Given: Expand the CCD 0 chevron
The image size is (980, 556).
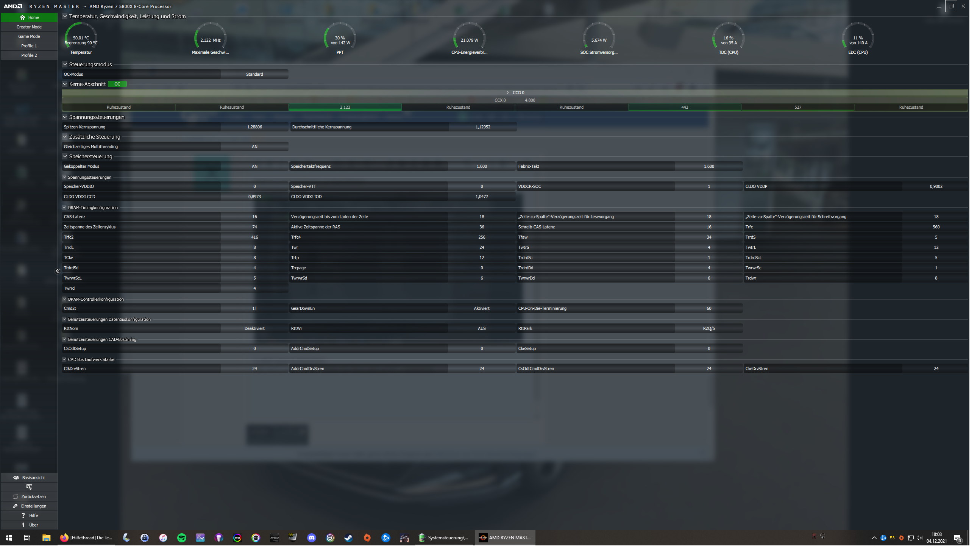Looking at the screenshot, I should (x=507, y=93).
